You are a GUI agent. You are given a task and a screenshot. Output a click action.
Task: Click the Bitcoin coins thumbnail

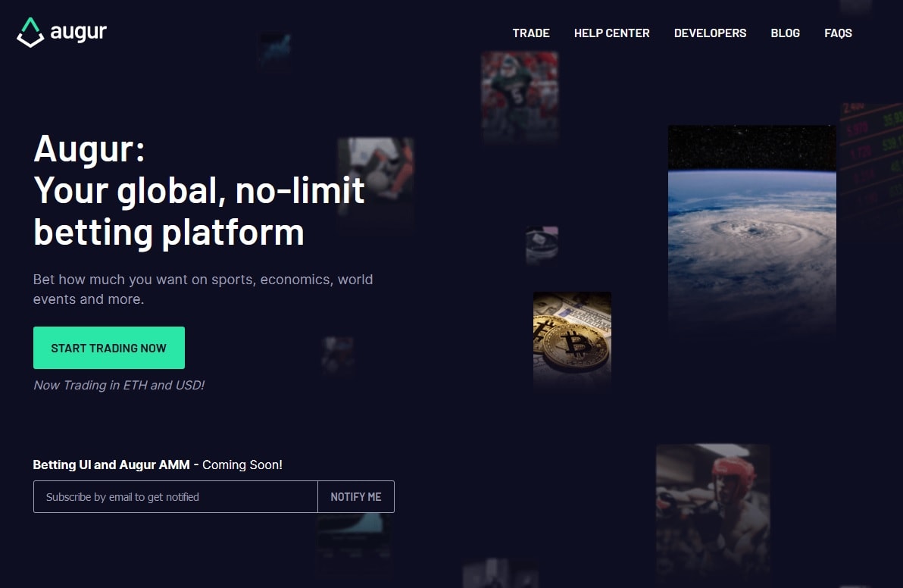(x=572, y=339)
